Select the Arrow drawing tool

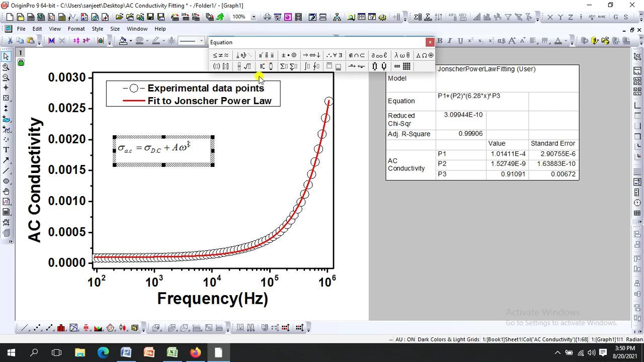[6, 160]
